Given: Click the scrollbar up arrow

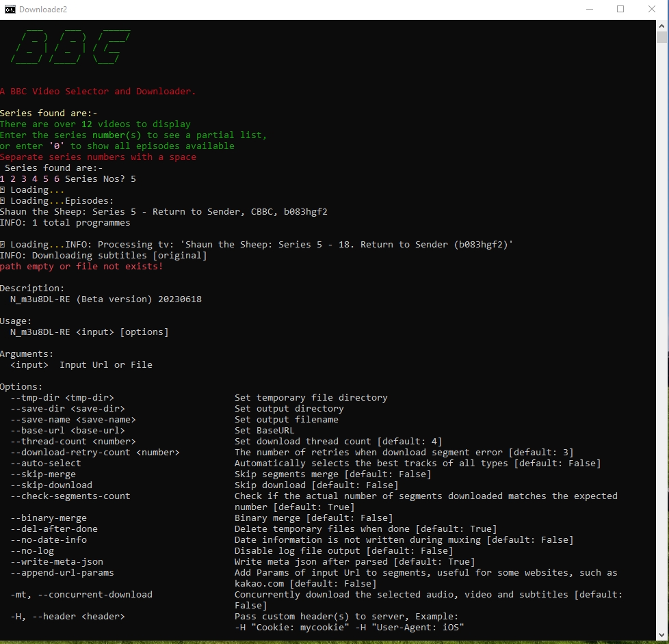Looking at the screenshot, I should coord(661,26).
